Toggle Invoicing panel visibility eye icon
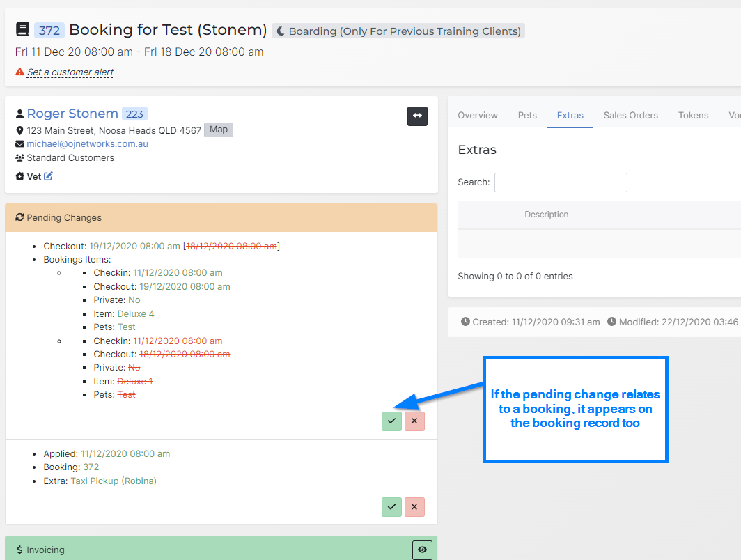The image size is (741, 560). (x=423, y=550)
